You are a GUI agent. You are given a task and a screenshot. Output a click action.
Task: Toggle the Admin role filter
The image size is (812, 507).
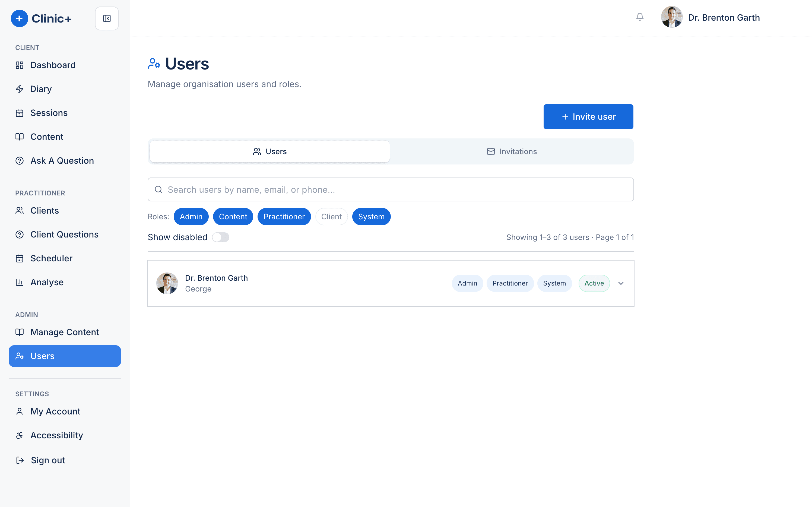click(x=191, y=217)
